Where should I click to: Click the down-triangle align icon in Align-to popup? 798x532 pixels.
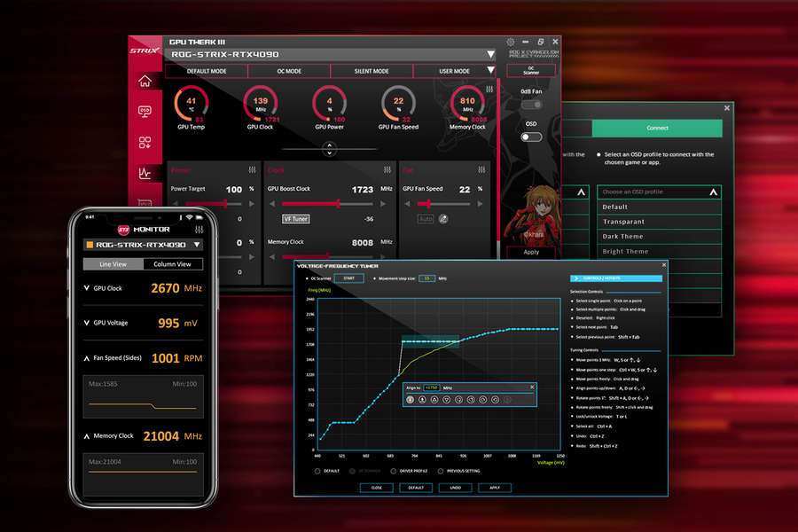click(446, 400)
